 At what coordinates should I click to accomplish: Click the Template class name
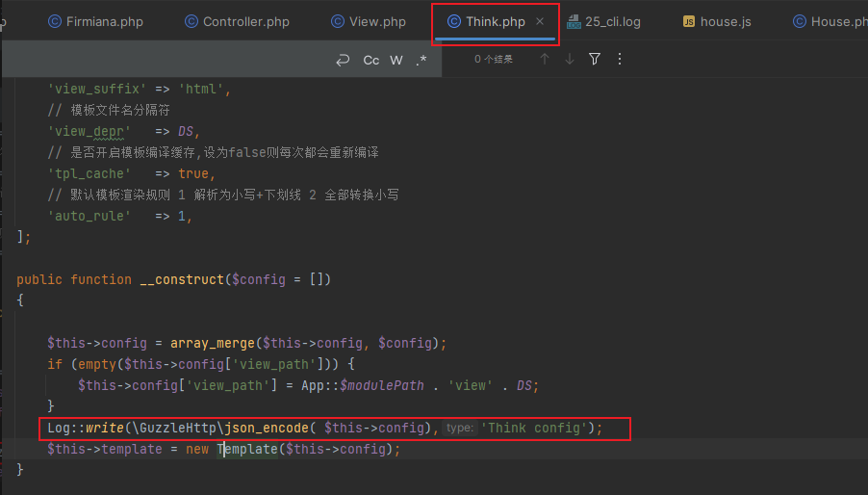(247, 449)
